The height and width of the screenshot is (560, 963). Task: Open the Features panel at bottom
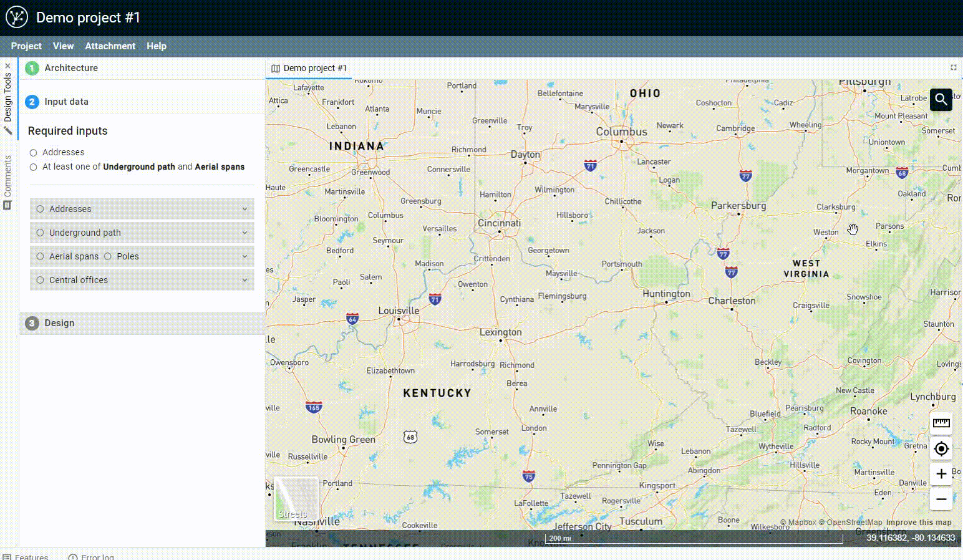26,557
